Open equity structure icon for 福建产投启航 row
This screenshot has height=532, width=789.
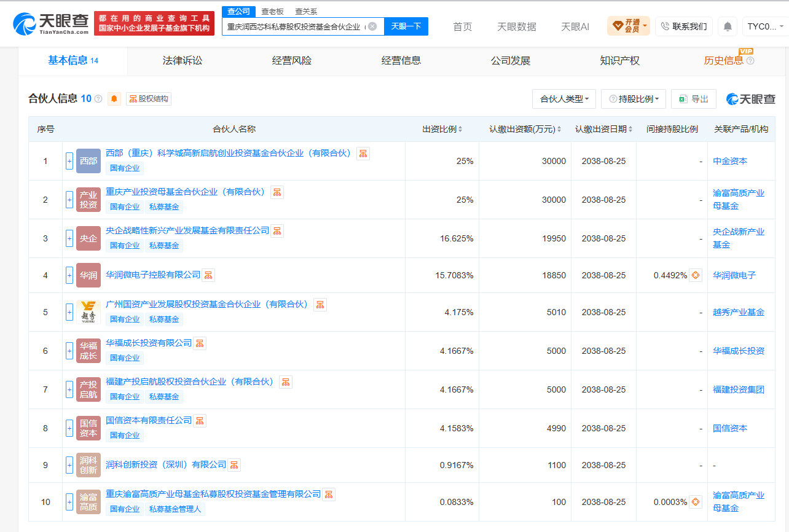click(x=286, y=382)
